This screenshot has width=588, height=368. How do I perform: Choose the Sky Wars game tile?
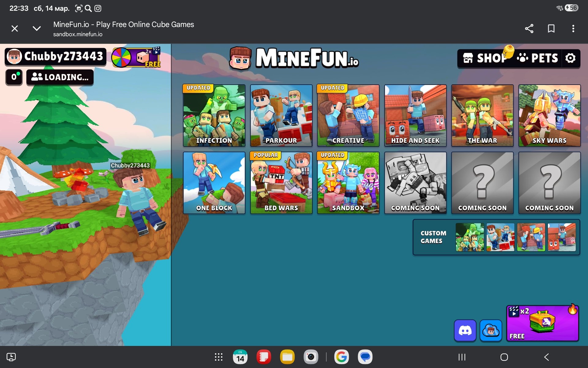click(x=549, y=116)
